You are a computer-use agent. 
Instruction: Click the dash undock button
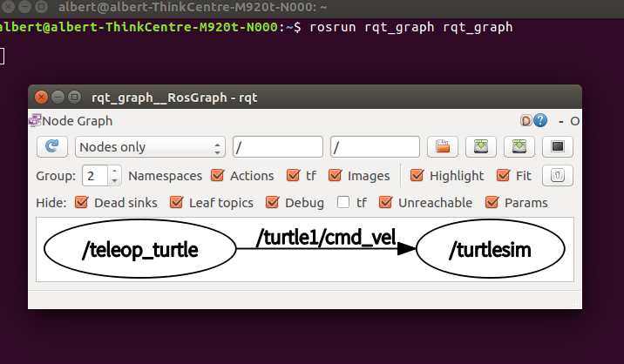click(x=561, y=121)
